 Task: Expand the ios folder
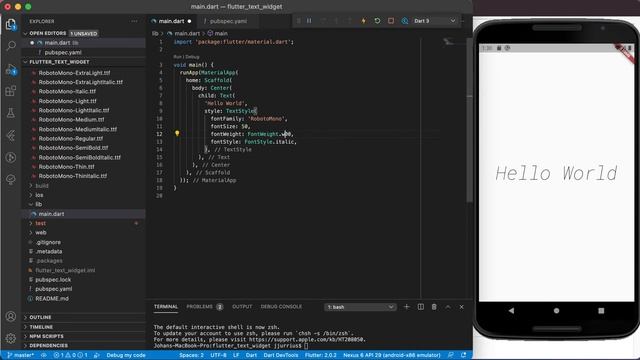pyautogui.click(x=39, y=195)
